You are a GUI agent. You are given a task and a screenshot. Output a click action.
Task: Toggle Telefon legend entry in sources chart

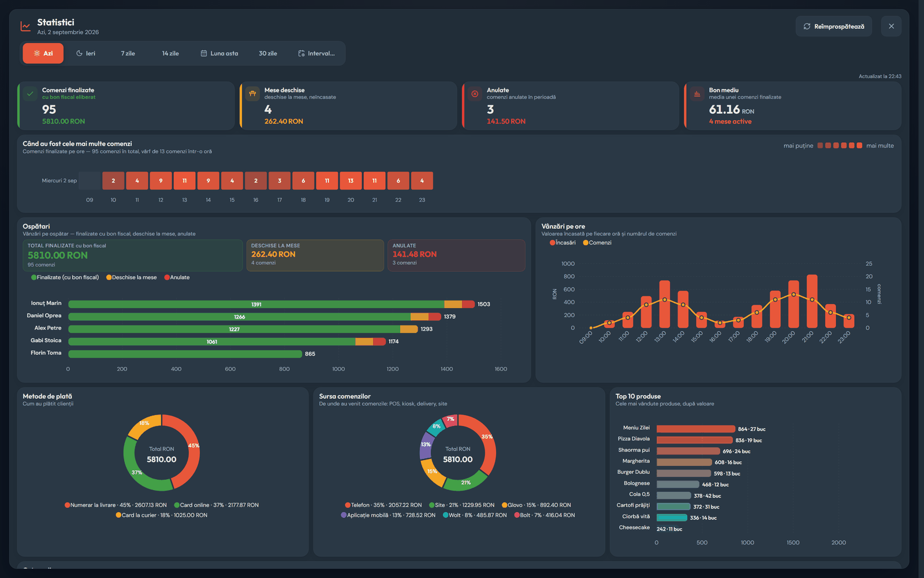point(383,505)
